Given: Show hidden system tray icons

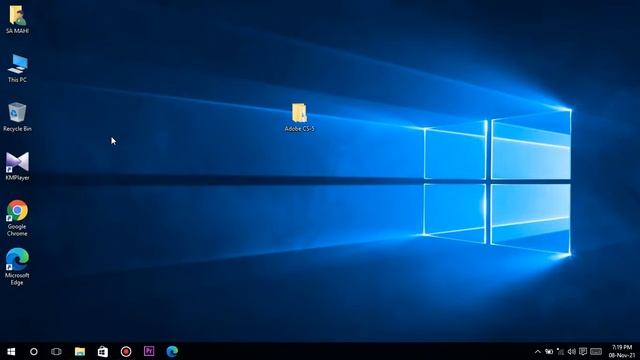Looking at the screenshot, I should point(538,352).
